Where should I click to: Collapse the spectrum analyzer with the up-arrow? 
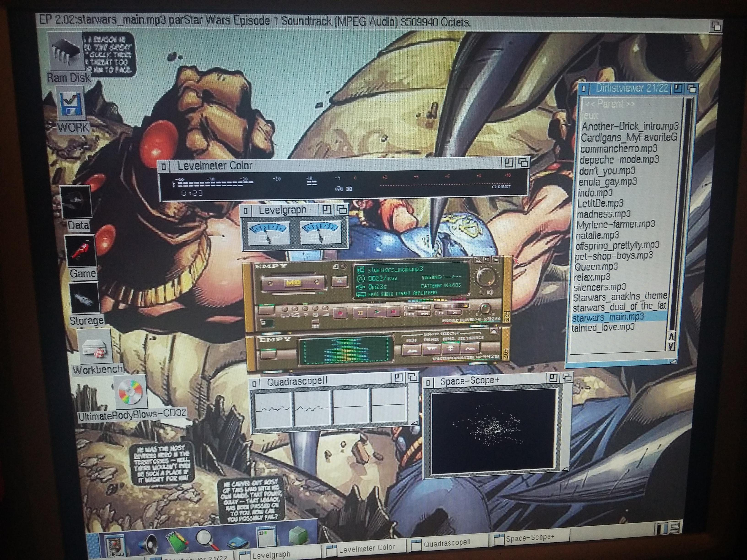(x=494, y=331)
